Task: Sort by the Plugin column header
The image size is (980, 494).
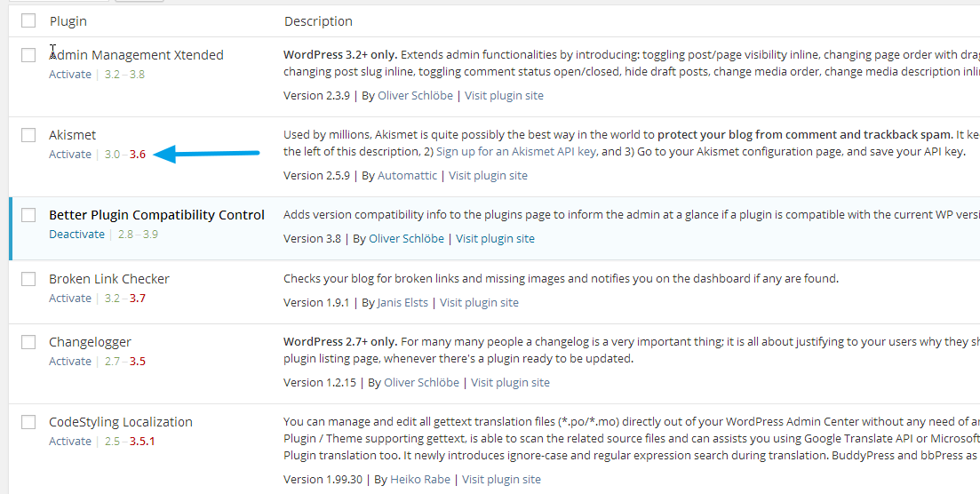Action: [x=68, y=21]
